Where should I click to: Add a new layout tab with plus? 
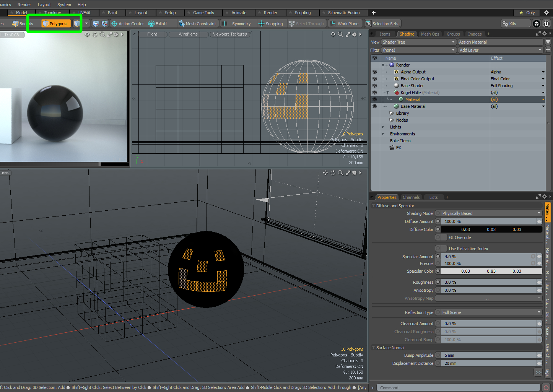(x=374, y=13)
